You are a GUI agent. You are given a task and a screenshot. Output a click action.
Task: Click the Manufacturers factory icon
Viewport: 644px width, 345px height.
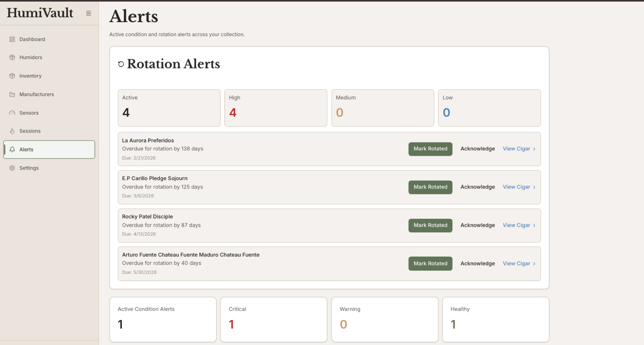coord(12,94)
